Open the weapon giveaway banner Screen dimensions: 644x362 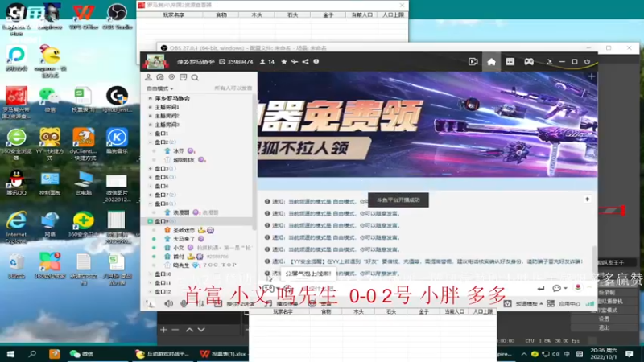click(x=427, y=125)
